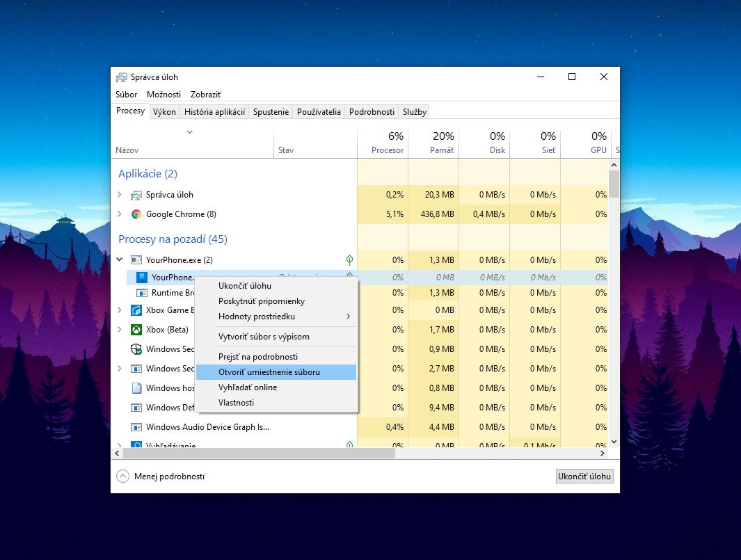Expand the Xbox Game Bar row

click(120, 310)
